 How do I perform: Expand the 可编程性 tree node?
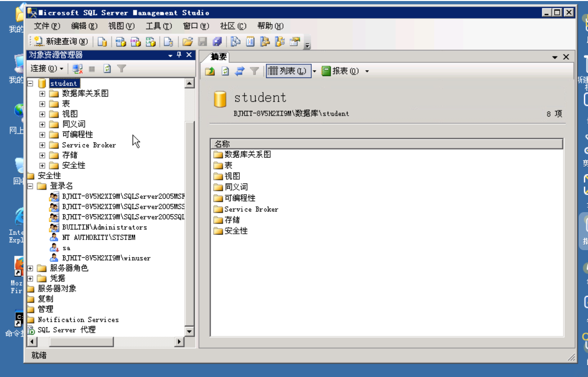pos(43,135)
